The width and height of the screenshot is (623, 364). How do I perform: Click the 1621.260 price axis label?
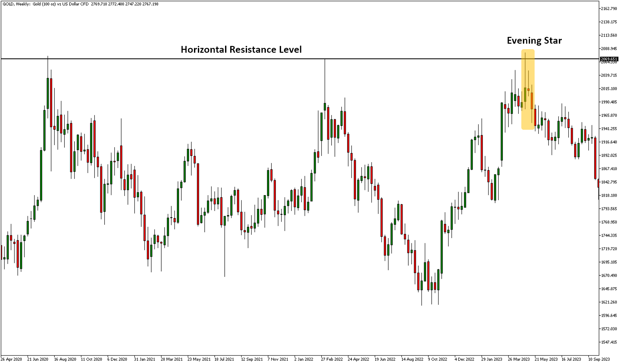pos(609,302)
